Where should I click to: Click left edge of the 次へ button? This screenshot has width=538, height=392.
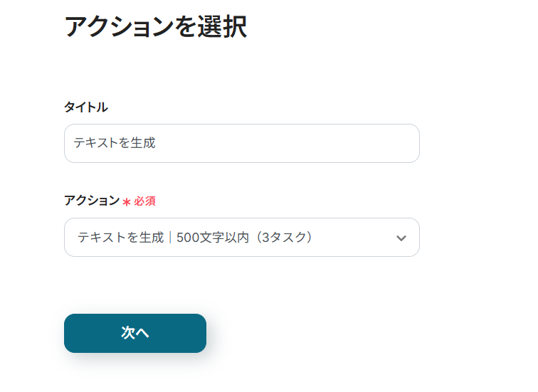pyautogui.click(x=73, y=333)
